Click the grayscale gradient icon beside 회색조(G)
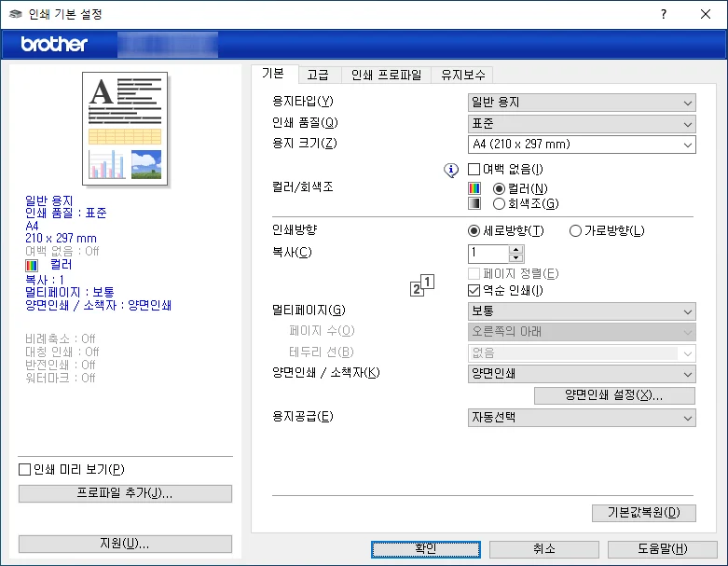 (x=474, y=203)
